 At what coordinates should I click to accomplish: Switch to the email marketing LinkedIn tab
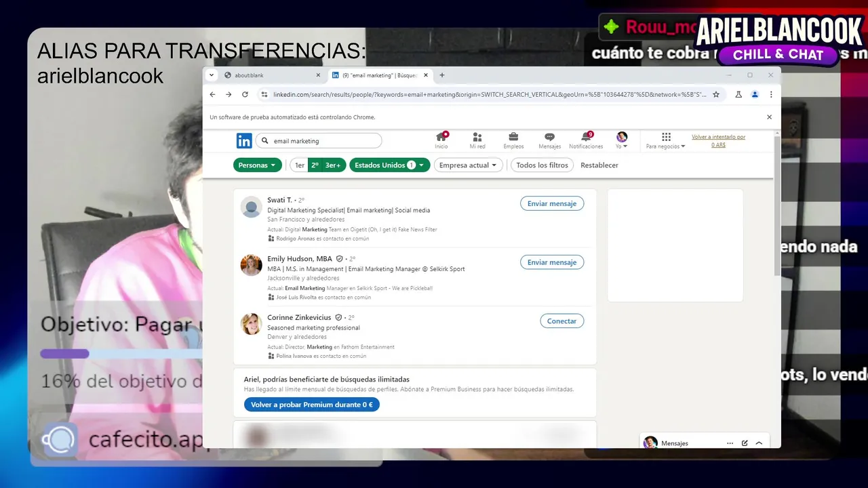pos(380,75)
